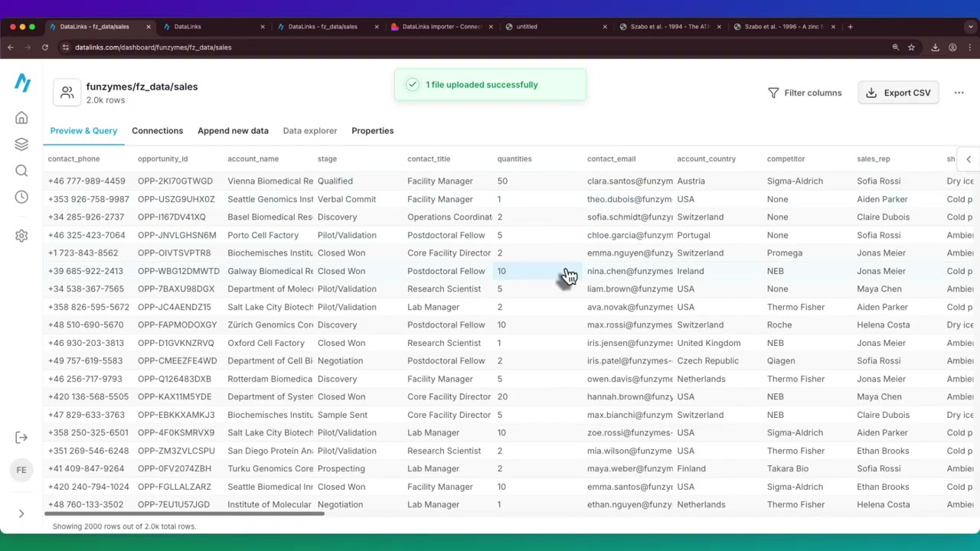Click the competitor column header
Viewport: 980px width, 551px height.
coord(786,159)
